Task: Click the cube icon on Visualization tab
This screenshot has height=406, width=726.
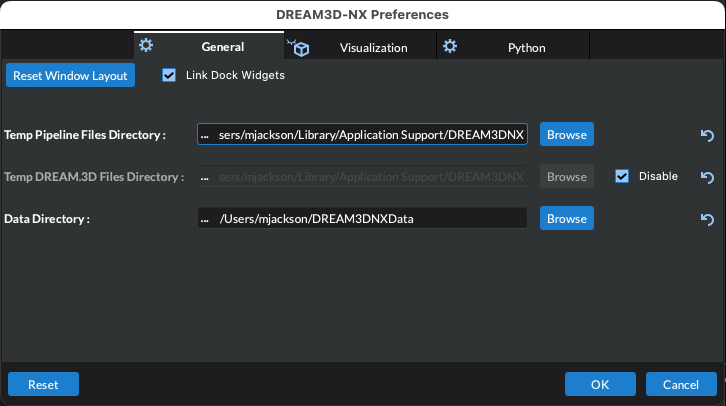Action: point(299,48)
